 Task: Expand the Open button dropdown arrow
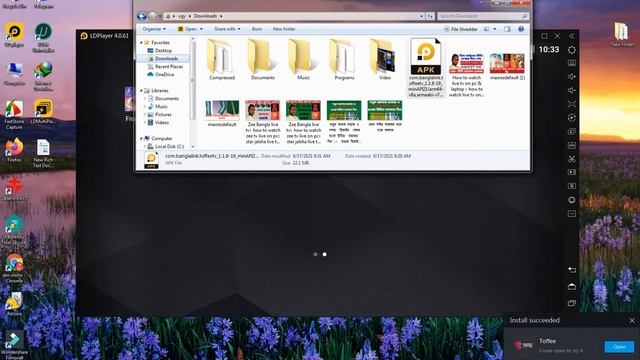pos(201,29)
